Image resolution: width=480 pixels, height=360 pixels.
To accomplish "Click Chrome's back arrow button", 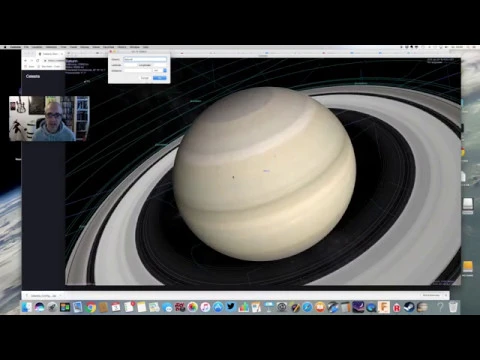I will (26, 60).
